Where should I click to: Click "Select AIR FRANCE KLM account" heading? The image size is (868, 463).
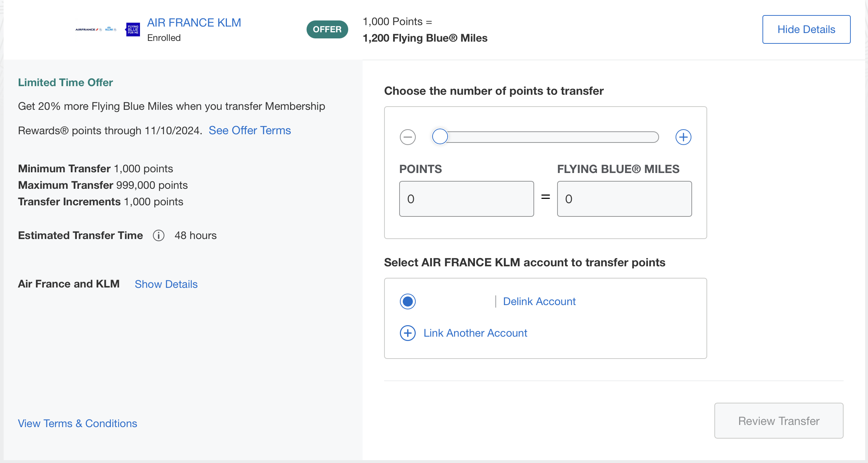click(524, 263)
